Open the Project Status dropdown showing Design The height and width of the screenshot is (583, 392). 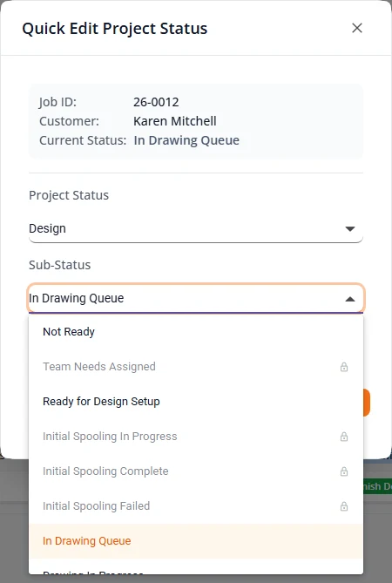click(x=196, y=228)
